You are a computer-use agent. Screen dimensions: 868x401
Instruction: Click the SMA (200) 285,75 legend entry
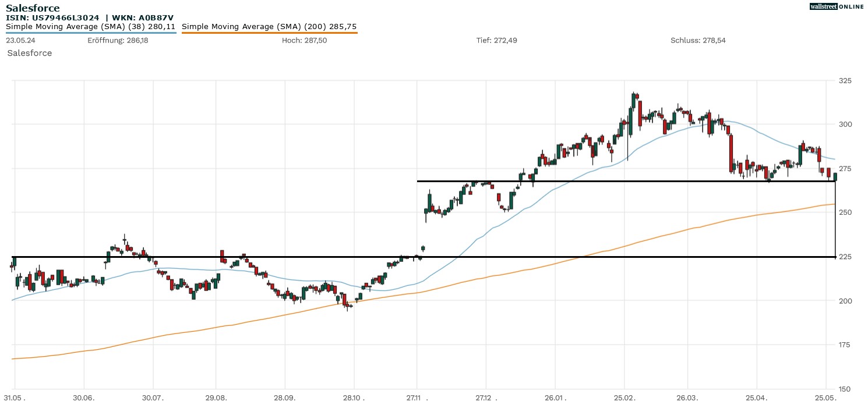point(269,26)
